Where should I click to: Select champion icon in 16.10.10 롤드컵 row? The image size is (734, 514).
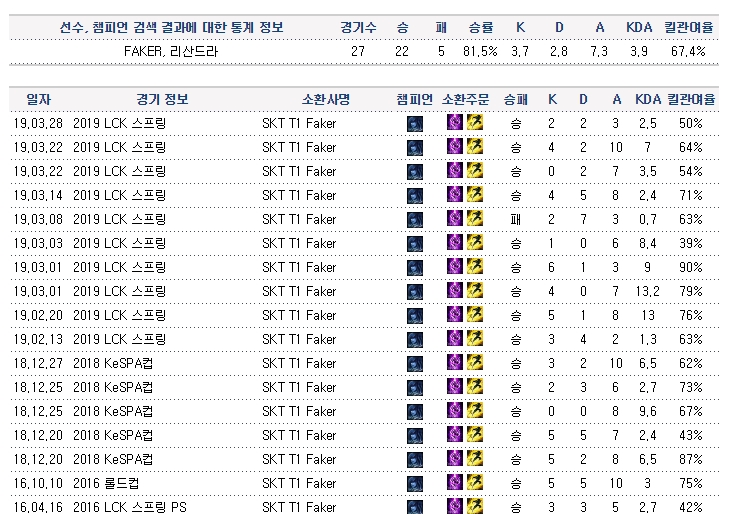(x=415, y=484)
